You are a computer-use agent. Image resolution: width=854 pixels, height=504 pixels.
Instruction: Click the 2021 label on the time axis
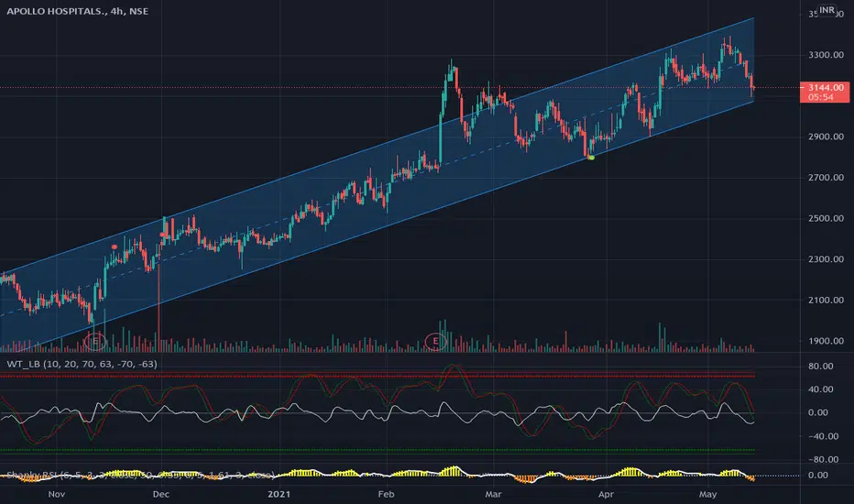point(279,494)
